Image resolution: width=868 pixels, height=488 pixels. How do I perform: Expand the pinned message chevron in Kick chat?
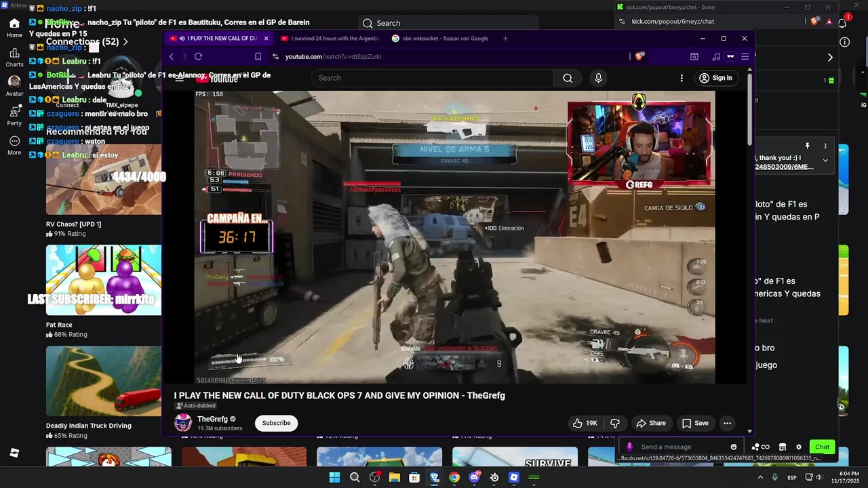pyautogui.click(x=825, y=161)
